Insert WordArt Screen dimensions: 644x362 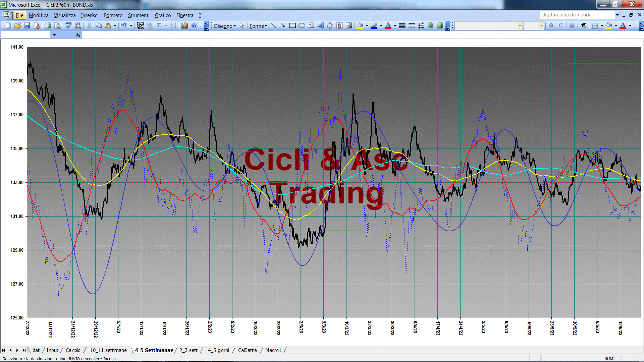pyautogui.click(x=320, y=25)
